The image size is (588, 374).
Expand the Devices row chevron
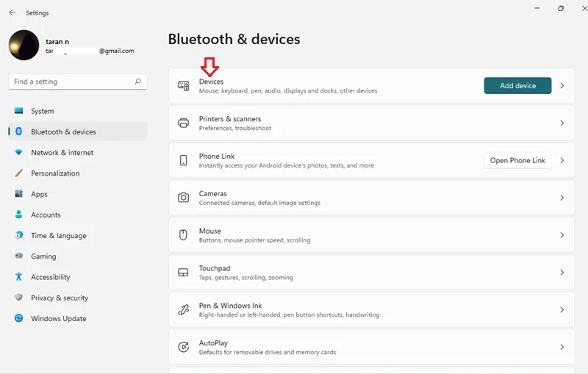[562, 86]
